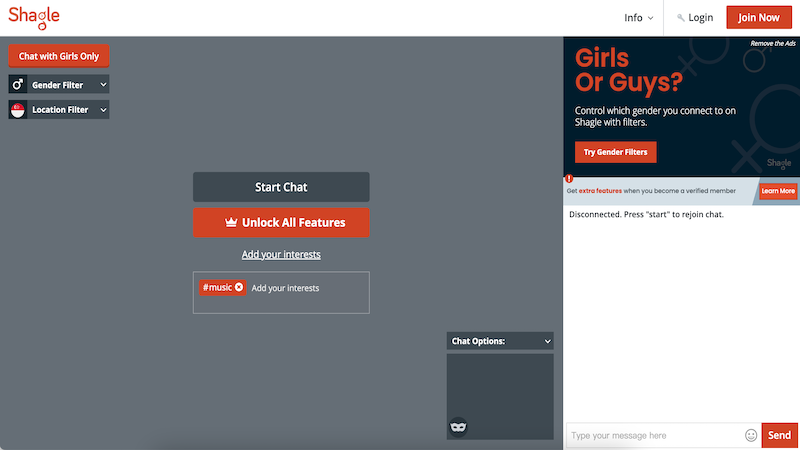Expand the Location Filter dropdown

tap(59, 110)
